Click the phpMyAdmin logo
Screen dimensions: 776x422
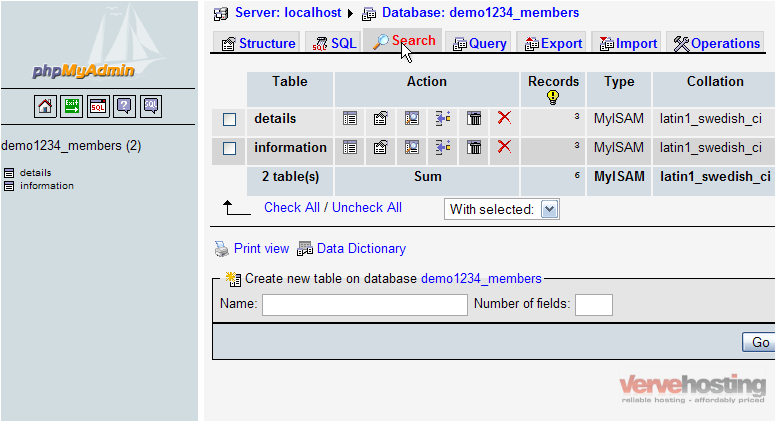tap(84, 71)
